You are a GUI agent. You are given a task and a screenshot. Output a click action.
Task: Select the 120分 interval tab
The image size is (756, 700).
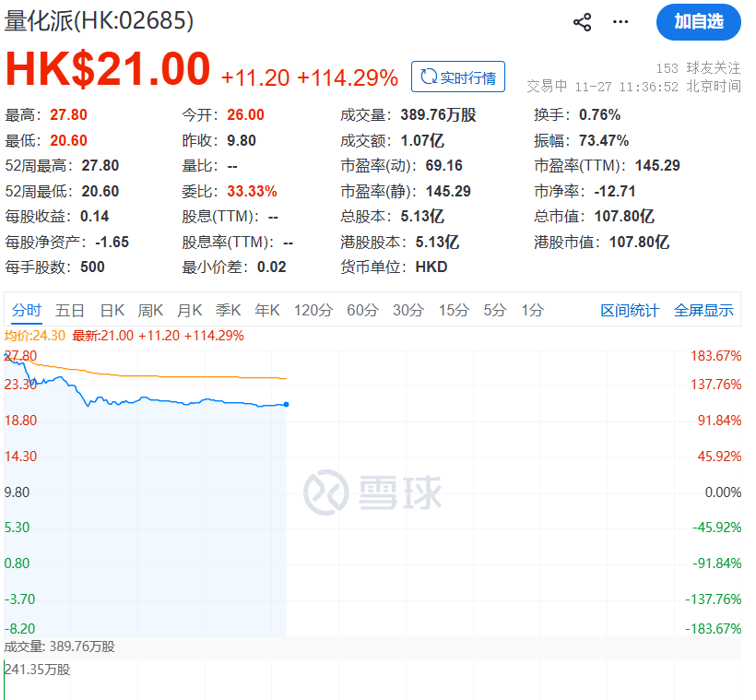pyautogui.click(x=313, y=310)
